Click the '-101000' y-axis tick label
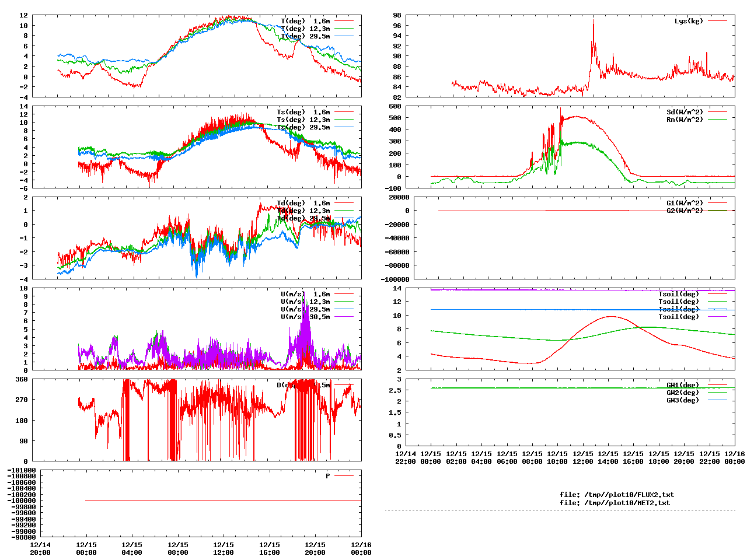This screenshot has width=747, height=560. pyautogui.click(x=22, y=470)
